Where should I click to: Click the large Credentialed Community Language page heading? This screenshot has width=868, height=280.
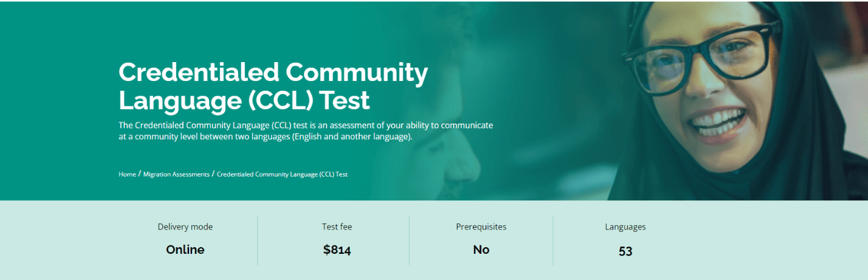pyautogui.click(x=273, y=86)
